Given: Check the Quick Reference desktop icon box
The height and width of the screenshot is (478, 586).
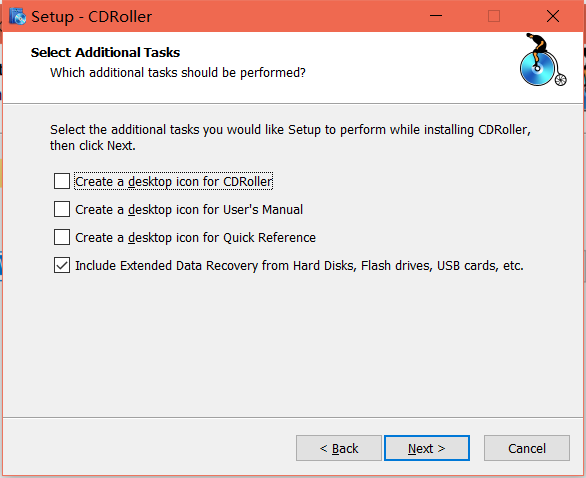Looking at the screenshot, I should [x=62, y=237].
